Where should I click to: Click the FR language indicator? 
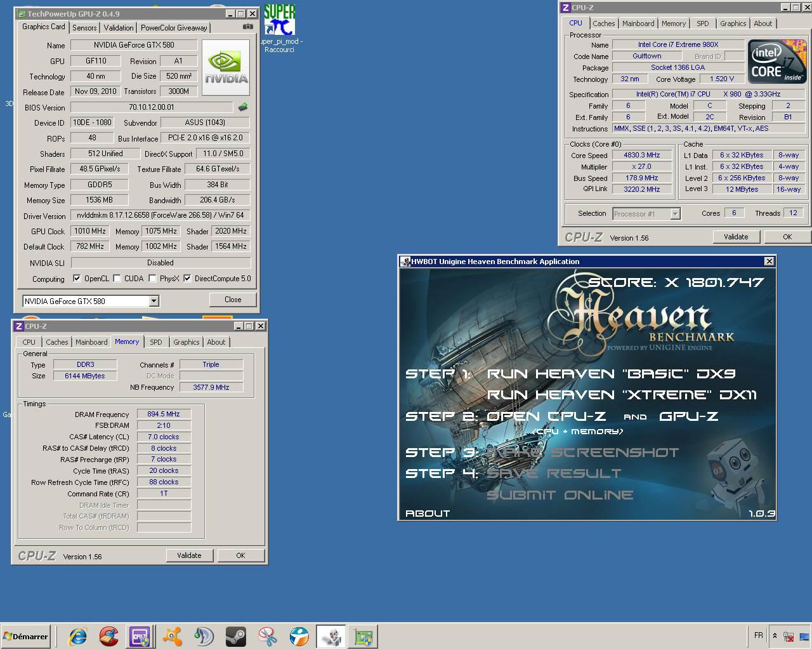click(759, 635)
